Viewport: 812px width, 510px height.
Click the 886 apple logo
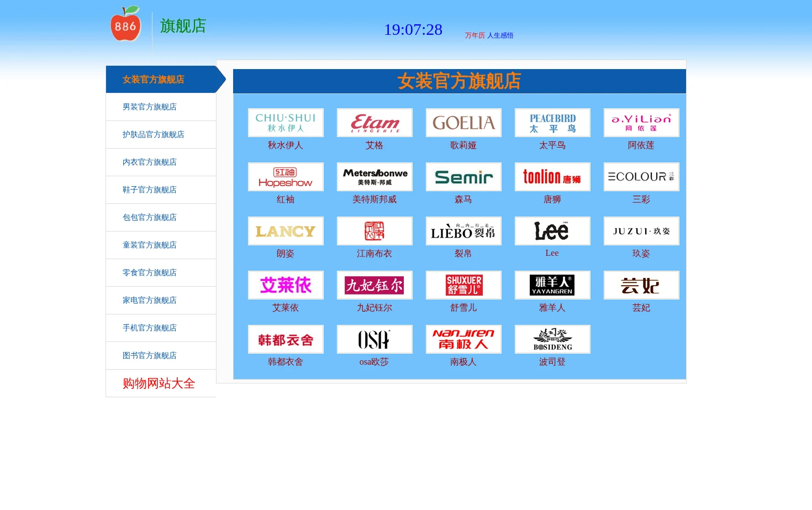pos(126,24)
